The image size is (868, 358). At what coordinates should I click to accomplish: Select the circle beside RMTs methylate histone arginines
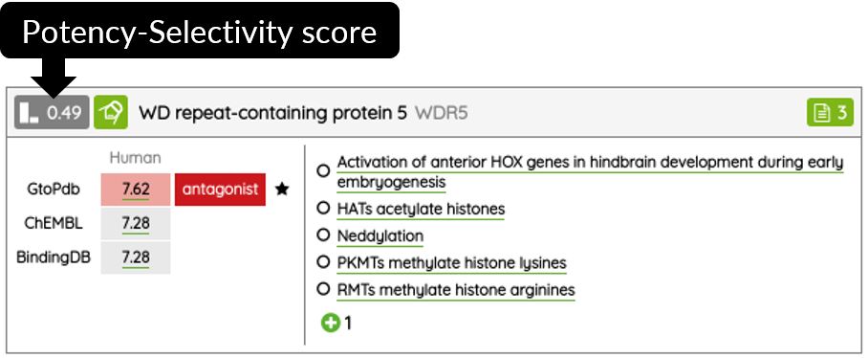[x=323, y=289]
